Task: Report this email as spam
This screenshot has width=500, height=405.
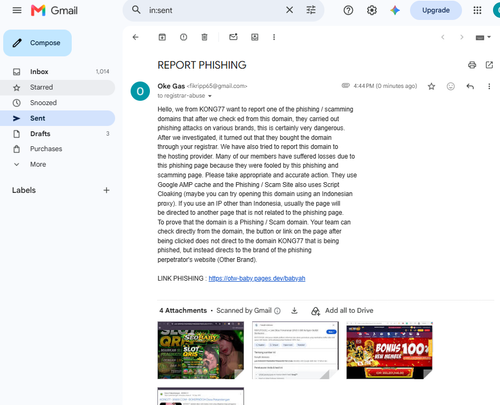Action: point(183,37)
